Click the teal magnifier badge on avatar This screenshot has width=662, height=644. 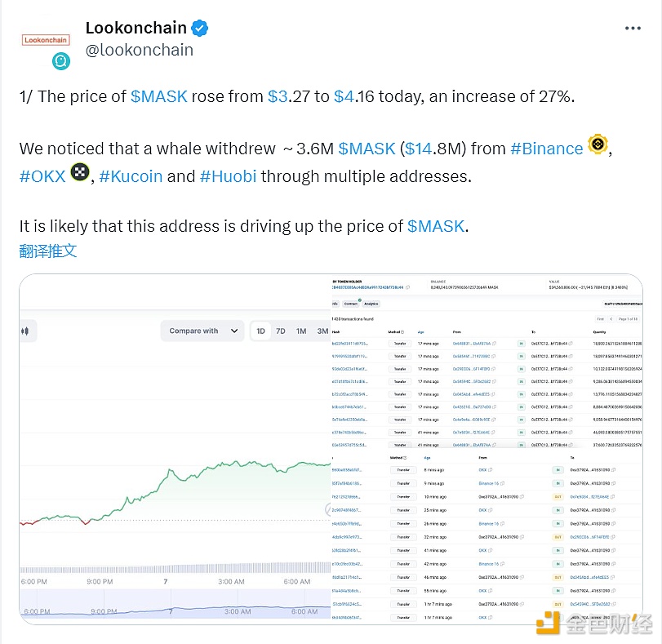point(61,61)
